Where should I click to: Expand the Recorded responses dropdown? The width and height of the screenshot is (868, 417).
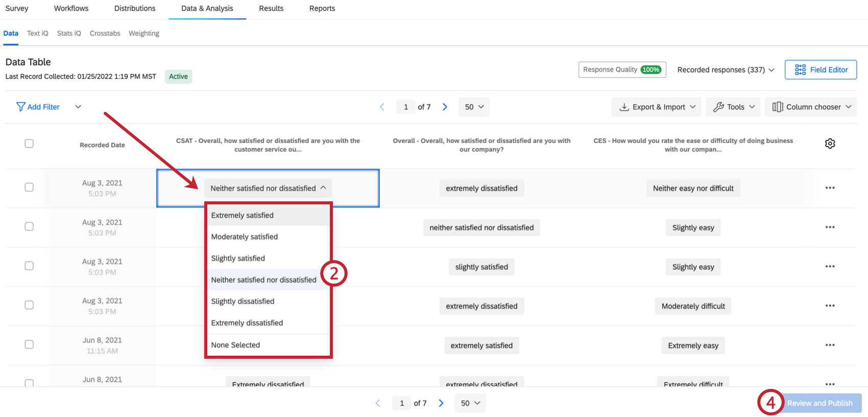726,70
